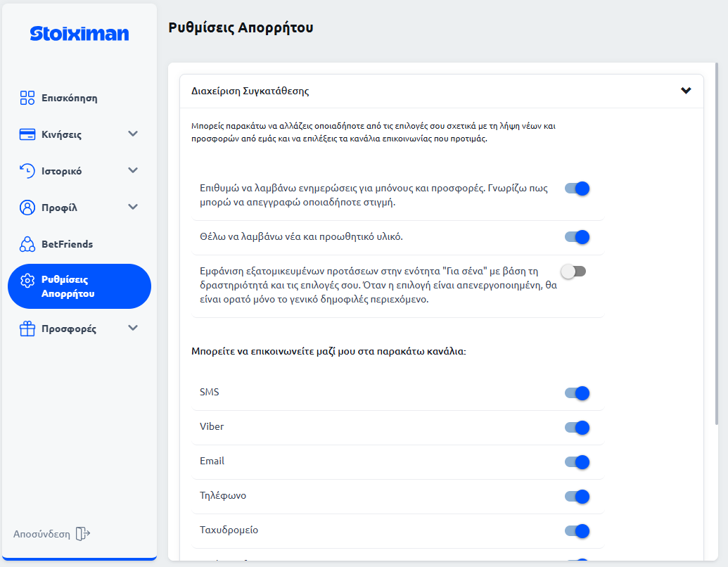Click the Προσφορές gift icon
Screen dimensions: 728x567
tap(28, 329)
